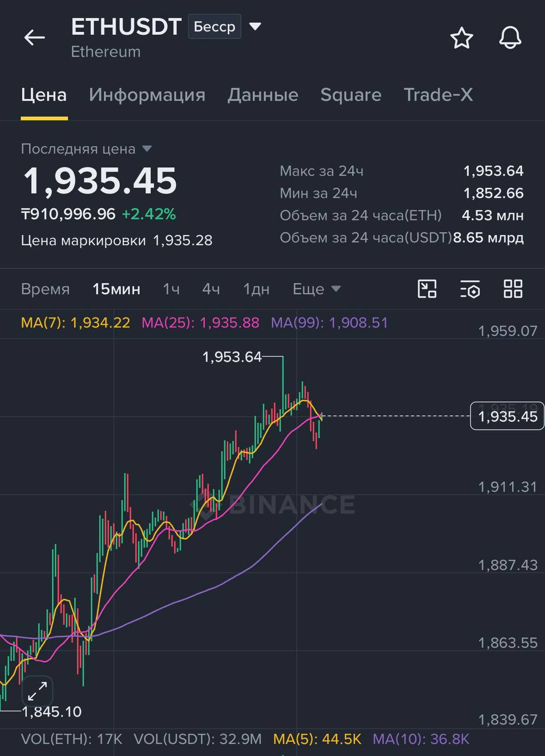
Task: Expand the ETHUSDT pair selector arrow
Action: coord(255,27)
